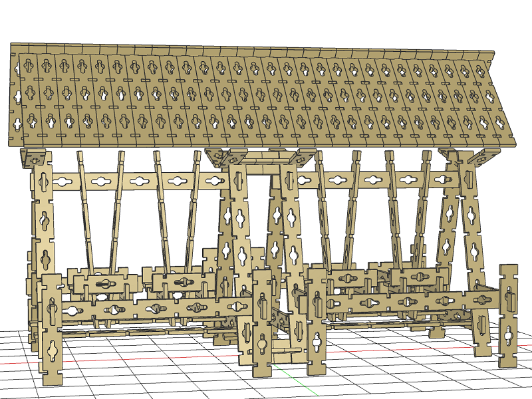Screen dimensions: 532x399
Task: Click empty white space above the roof
Action: pos(266,20)
